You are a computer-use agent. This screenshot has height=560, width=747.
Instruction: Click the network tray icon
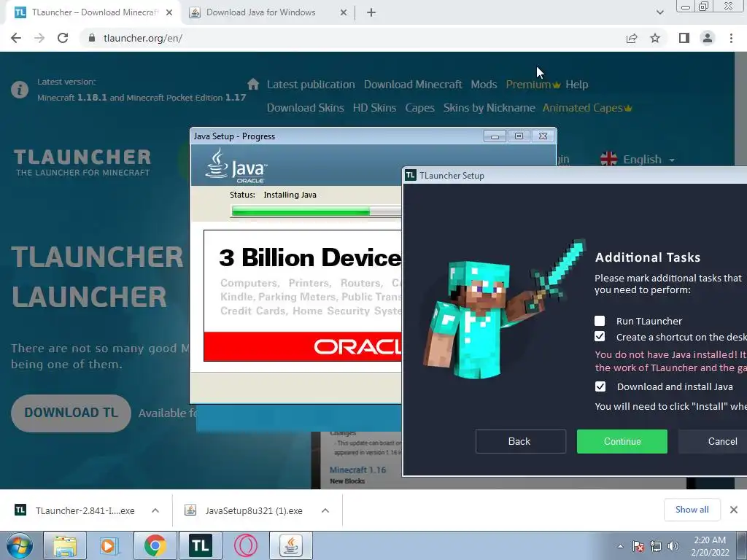click(x=656, y=546)
